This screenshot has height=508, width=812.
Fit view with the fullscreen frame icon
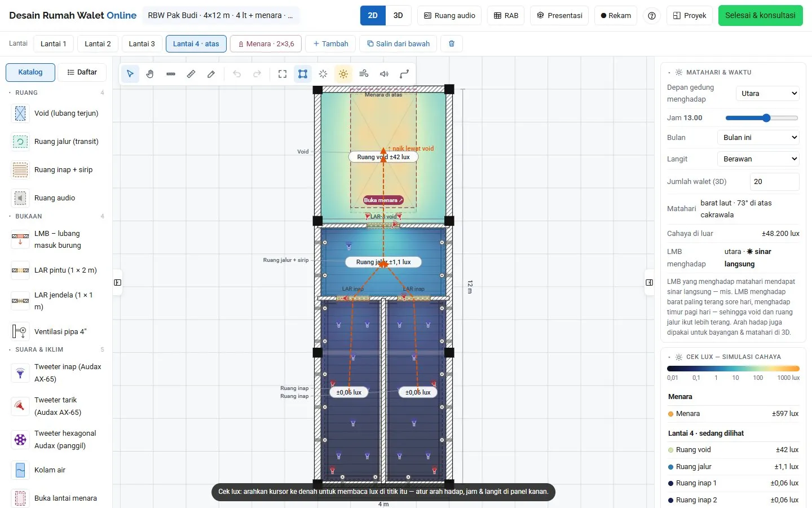click(x=283, y=74)
